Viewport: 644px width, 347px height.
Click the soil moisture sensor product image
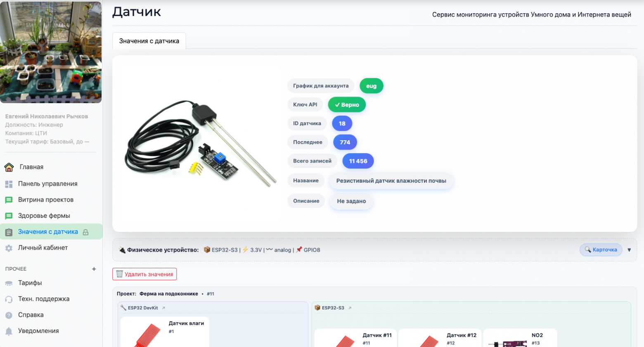[x=201, y=144]
